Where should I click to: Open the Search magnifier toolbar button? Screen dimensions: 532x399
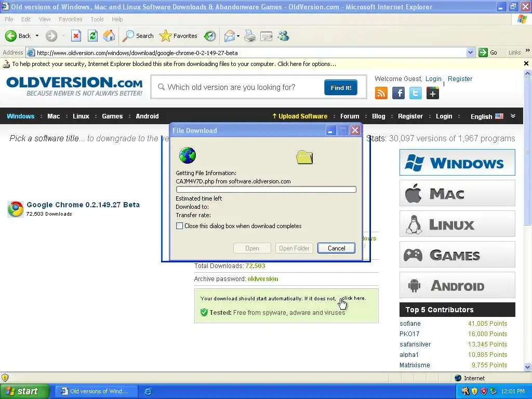pyautogui.click(x=138, y=36)
